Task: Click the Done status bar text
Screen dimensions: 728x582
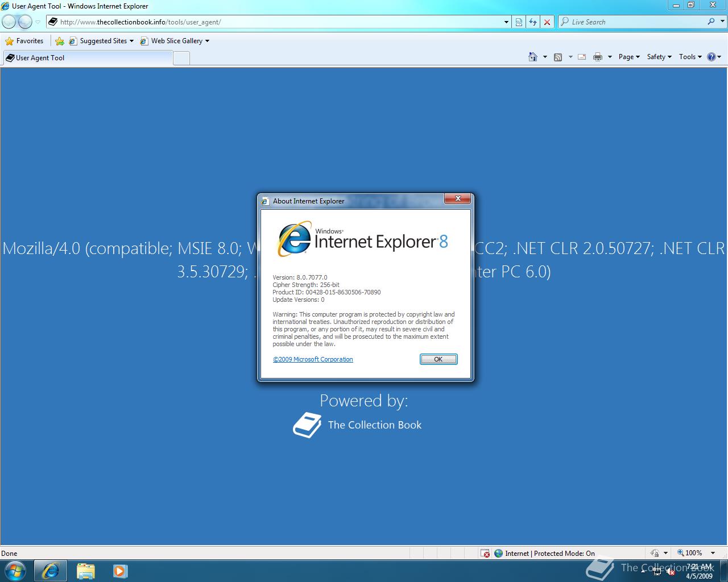Action: (9, 553)
